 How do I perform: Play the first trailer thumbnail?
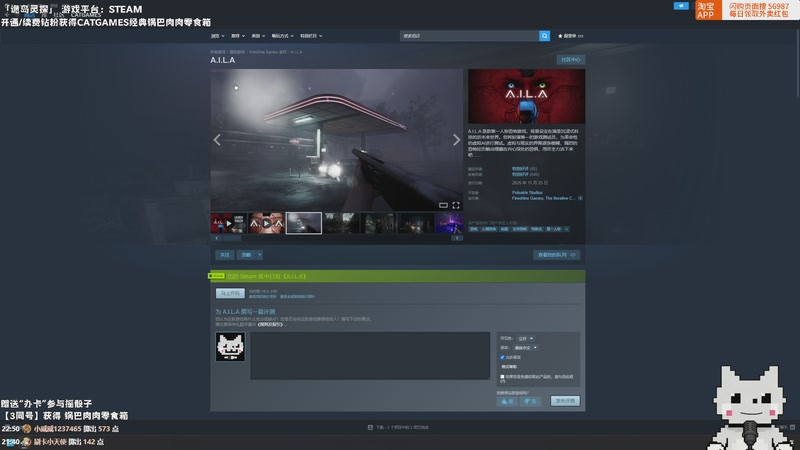229,223
